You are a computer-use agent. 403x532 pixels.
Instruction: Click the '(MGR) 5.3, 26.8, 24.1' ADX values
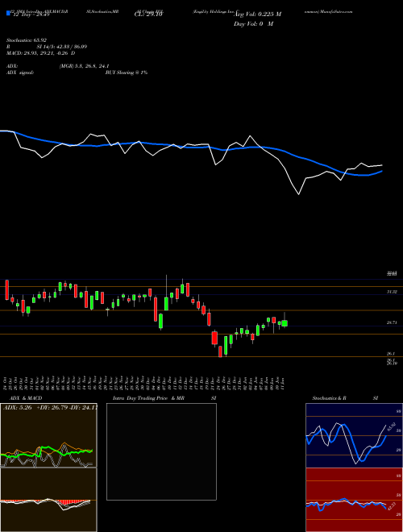coord(84,66)
